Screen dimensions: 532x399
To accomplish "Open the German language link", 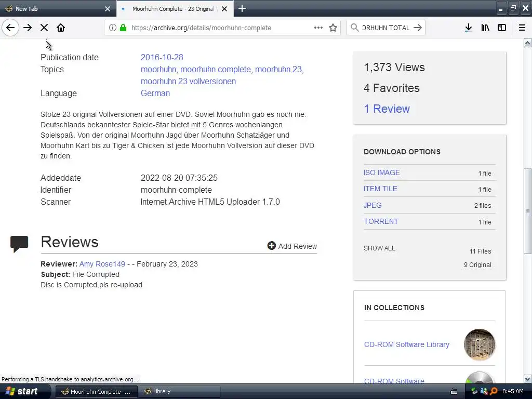I will pyautogui.click(x=155, y=94).
